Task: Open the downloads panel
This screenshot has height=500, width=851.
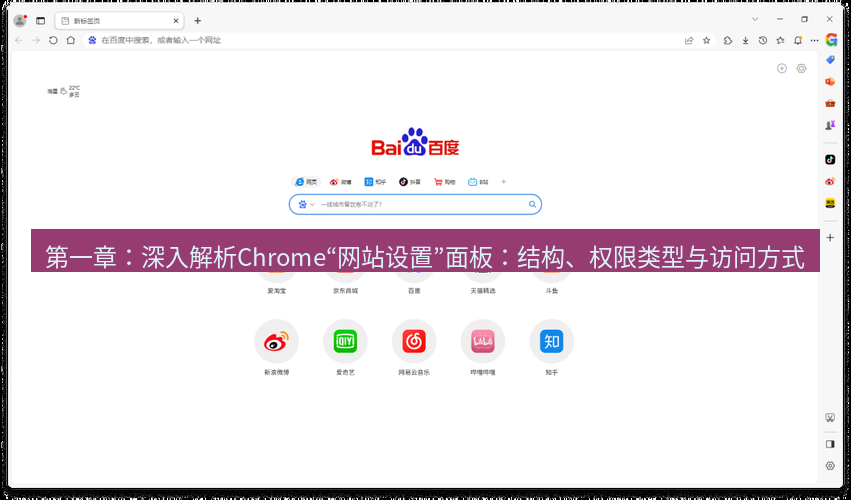Action: 745,40
